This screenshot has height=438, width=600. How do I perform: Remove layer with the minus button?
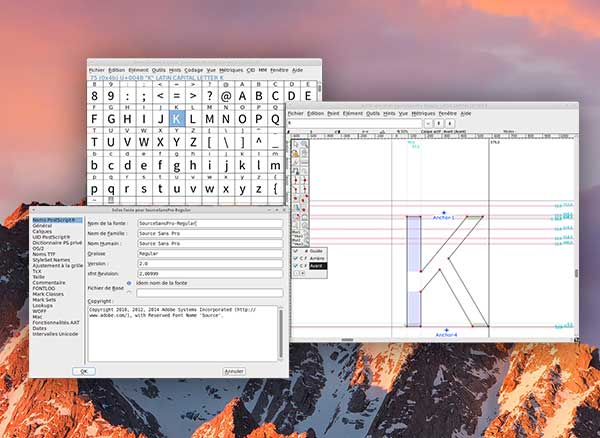pos(296,274)
